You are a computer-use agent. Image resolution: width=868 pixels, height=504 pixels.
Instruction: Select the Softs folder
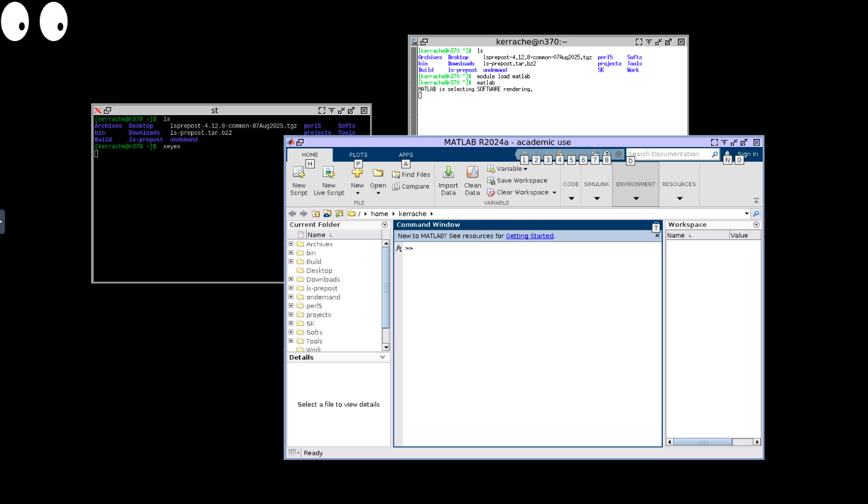tap(314, 333)
